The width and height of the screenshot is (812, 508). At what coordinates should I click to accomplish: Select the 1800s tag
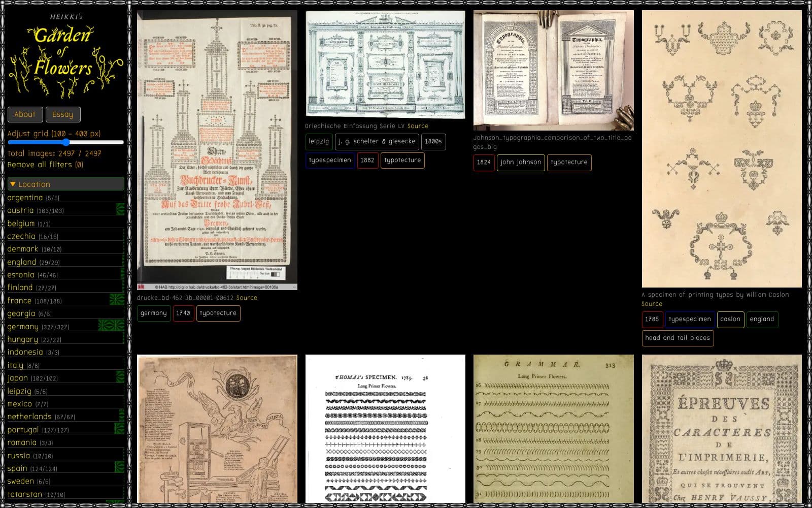coord(433,141)
